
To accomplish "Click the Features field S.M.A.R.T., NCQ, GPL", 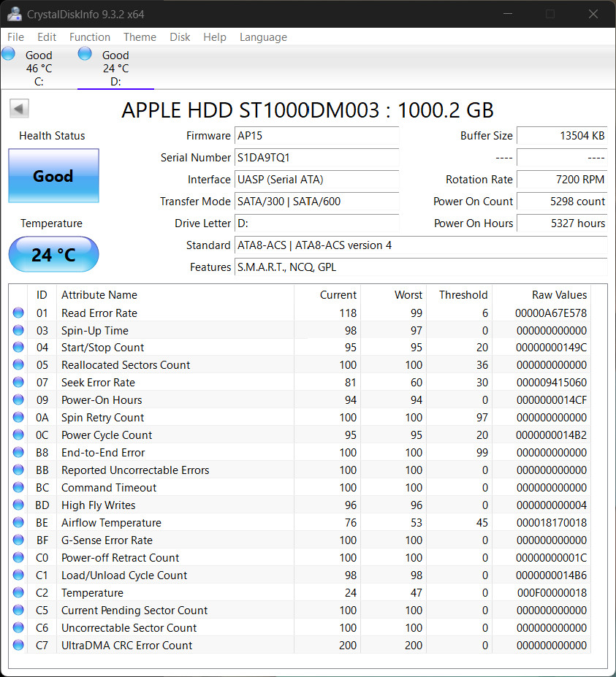I will (x=421, y=267).
